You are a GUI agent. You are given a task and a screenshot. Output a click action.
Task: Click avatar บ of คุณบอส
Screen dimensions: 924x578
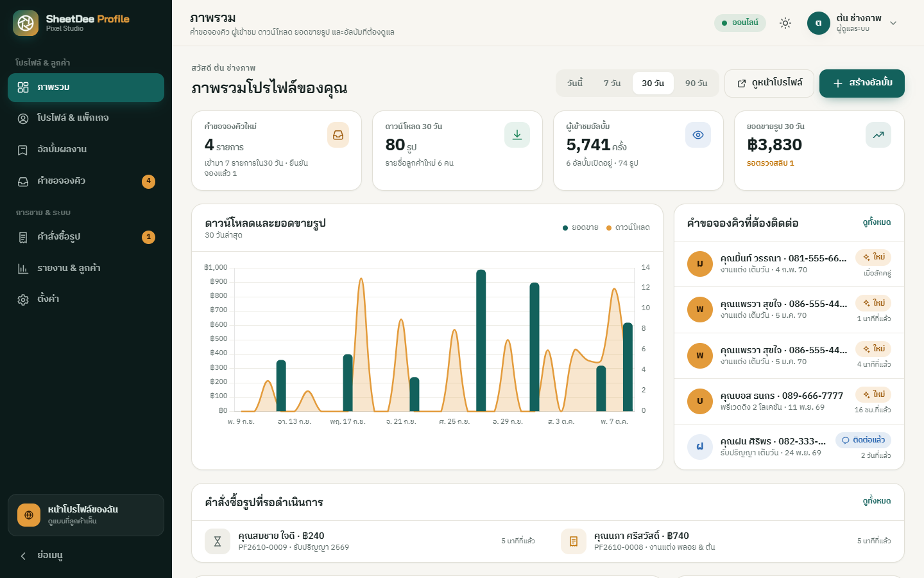coord(700,401)
